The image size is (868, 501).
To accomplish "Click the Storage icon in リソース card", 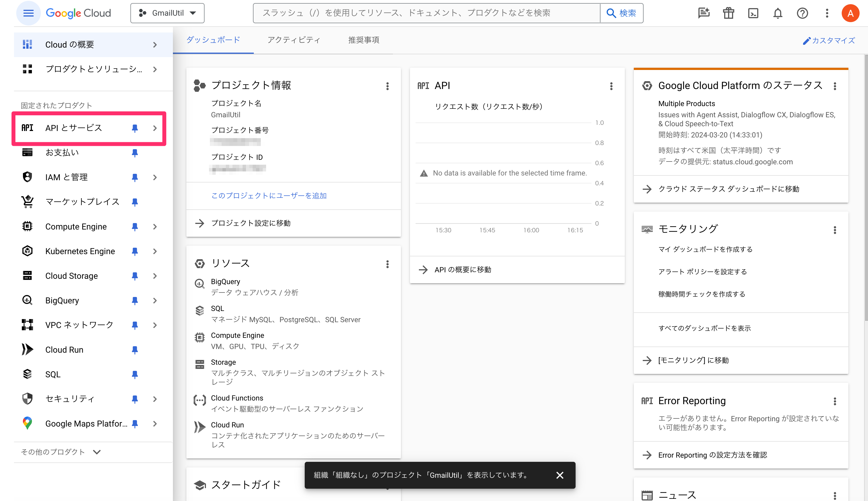I will 200,364.
